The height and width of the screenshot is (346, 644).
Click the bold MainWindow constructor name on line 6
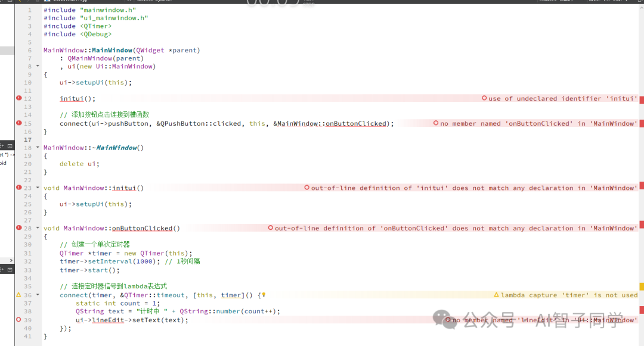[x=112, y=50]
